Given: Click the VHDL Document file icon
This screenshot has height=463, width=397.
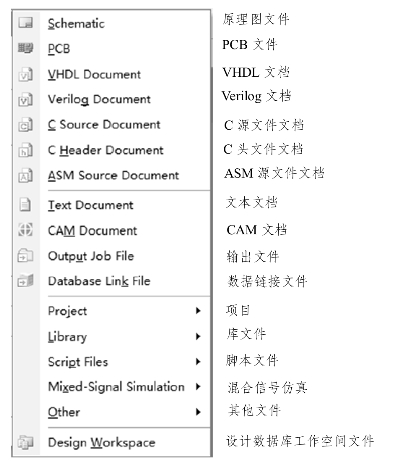Looking at the screenshot, I should (26, 74).
